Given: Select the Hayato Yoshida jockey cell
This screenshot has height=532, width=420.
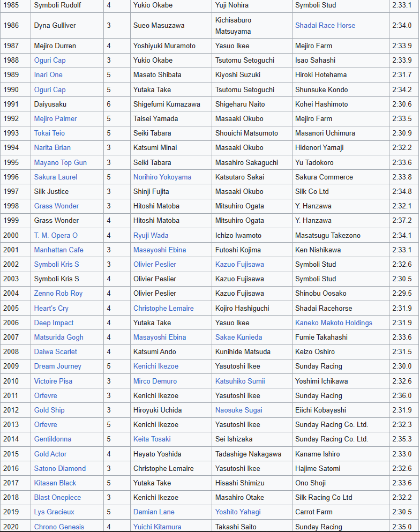Looking at the screenshot, I should click(x=171, y=454).
